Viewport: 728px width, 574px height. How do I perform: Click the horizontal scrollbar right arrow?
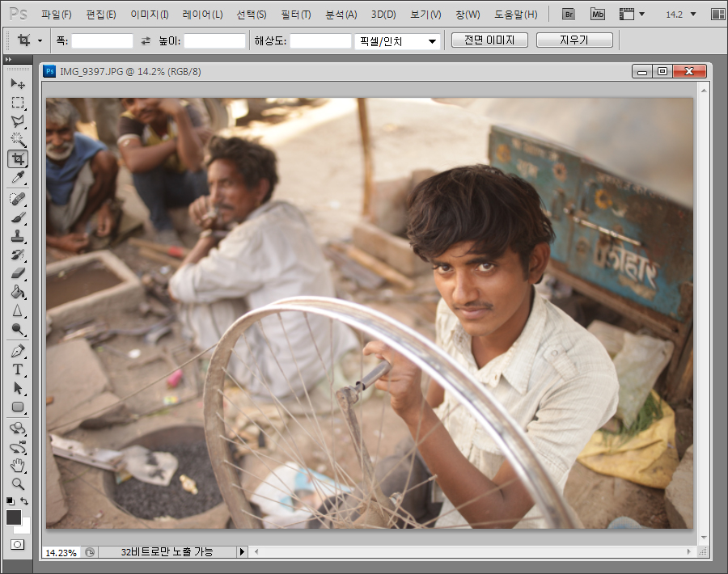point(689,551)
